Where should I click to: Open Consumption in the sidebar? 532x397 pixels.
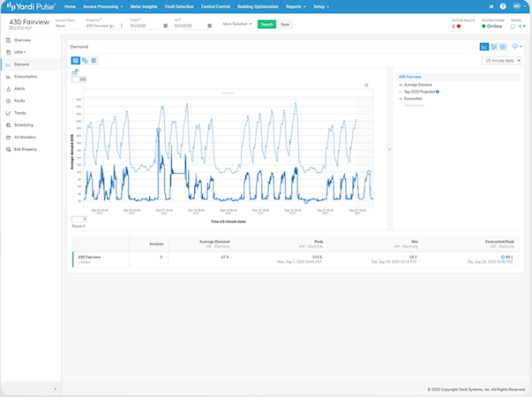tap(26, 77)
